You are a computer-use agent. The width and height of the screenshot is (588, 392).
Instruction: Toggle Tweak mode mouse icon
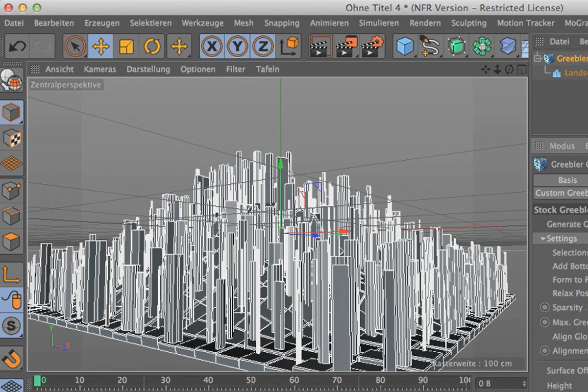(x=11, y=299)
